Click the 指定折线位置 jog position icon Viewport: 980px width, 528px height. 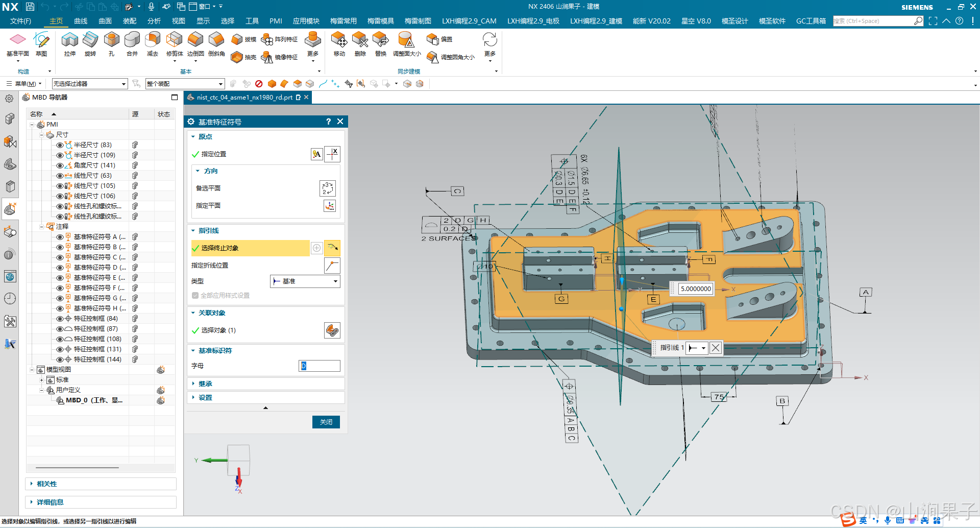[x=332, y=266]
